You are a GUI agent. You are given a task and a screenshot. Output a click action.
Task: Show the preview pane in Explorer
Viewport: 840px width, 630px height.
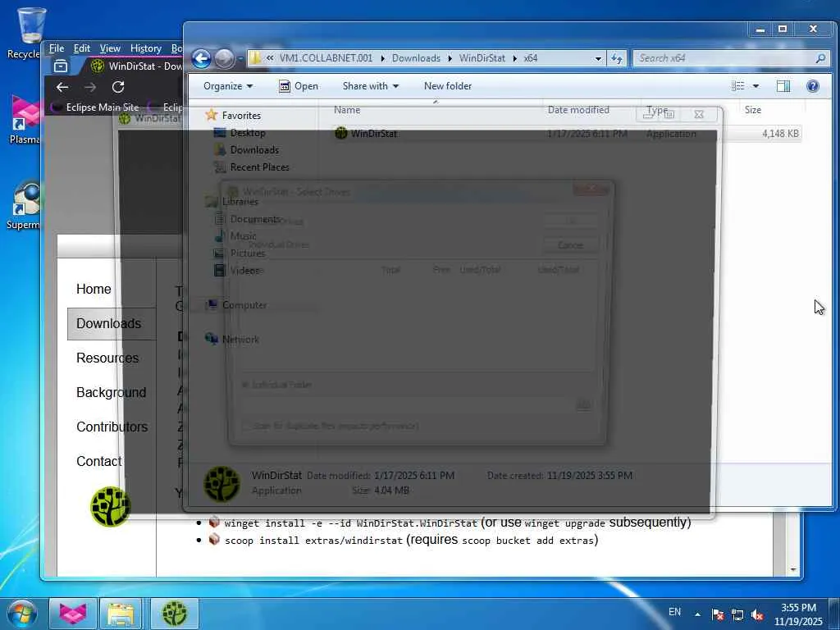point(783,86)
